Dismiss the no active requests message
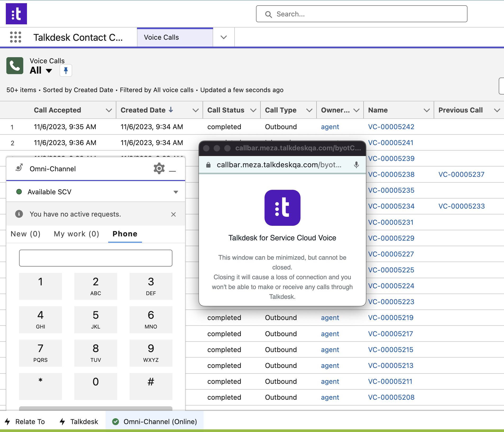504x432 pixels. point(173,214)
